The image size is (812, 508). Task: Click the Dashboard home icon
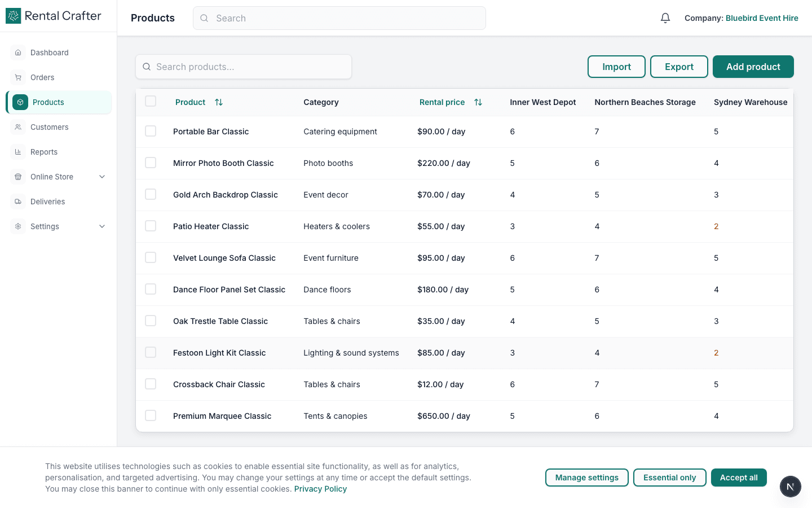(x=18, y=52)
